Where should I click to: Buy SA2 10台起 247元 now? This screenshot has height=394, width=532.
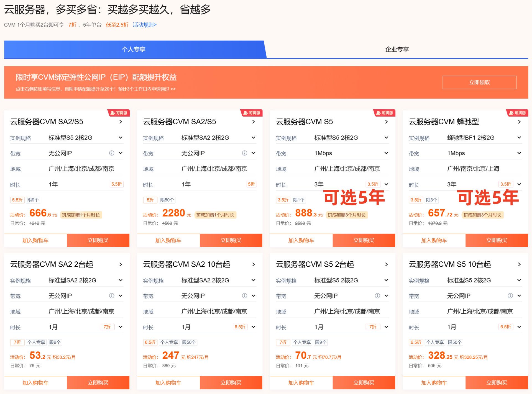coord(231,383)
